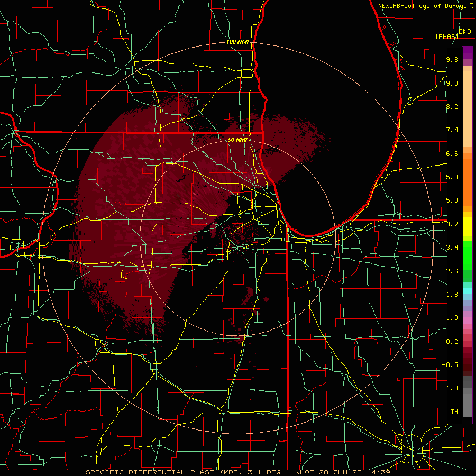Click the 4.2 scale value
The width and height of the screenshot is (476, 476).
click(452, 224)
